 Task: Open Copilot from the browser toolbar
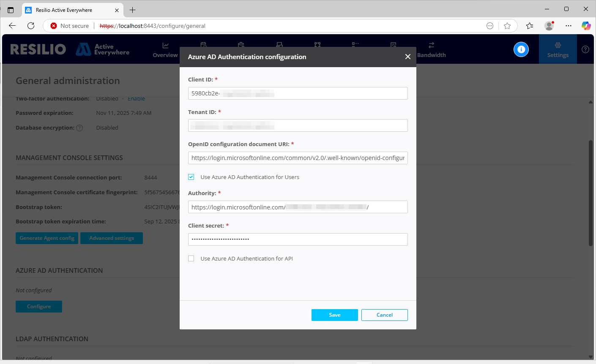pos(586,26)
